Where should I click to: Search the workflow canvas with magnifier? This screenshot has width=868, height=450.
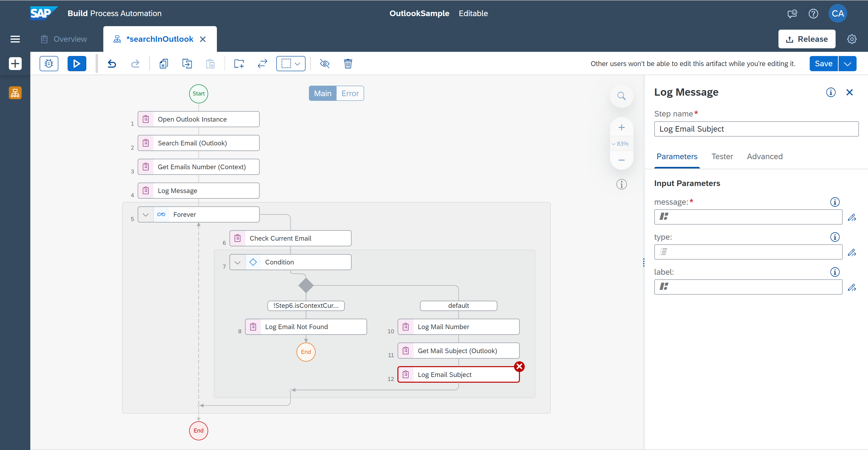(622, 96)
